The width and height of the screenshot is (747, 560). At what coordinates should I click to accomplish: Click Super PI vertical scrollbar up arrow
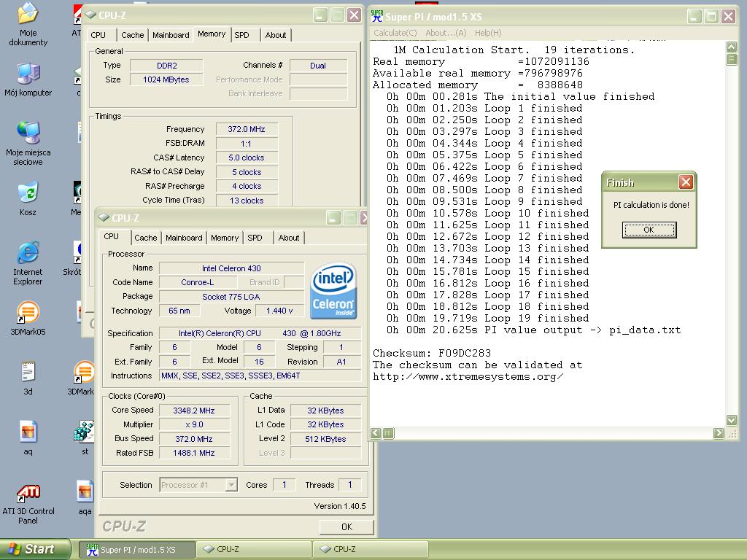[731, 47]
